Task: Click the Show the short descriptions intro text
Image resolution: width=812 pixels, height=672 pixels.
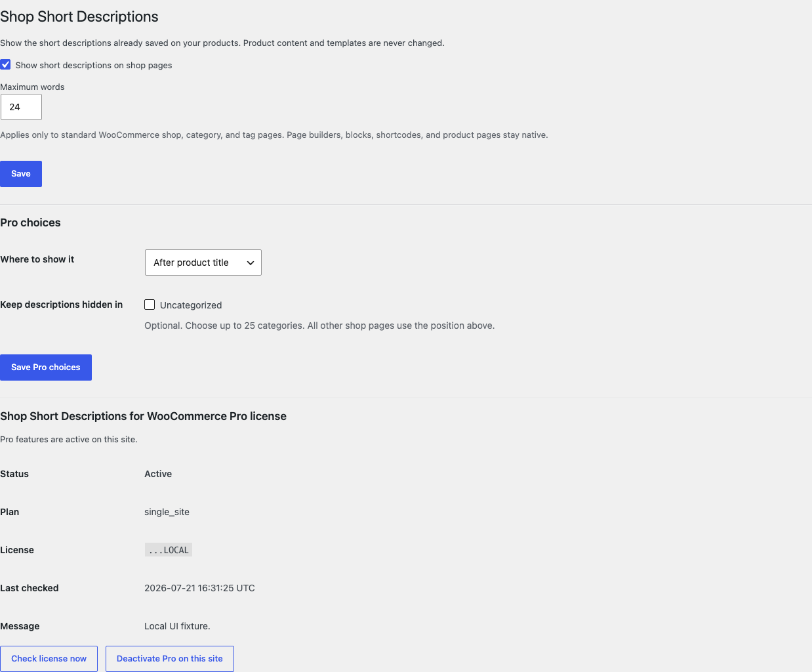Action: (x=222, y=43)
